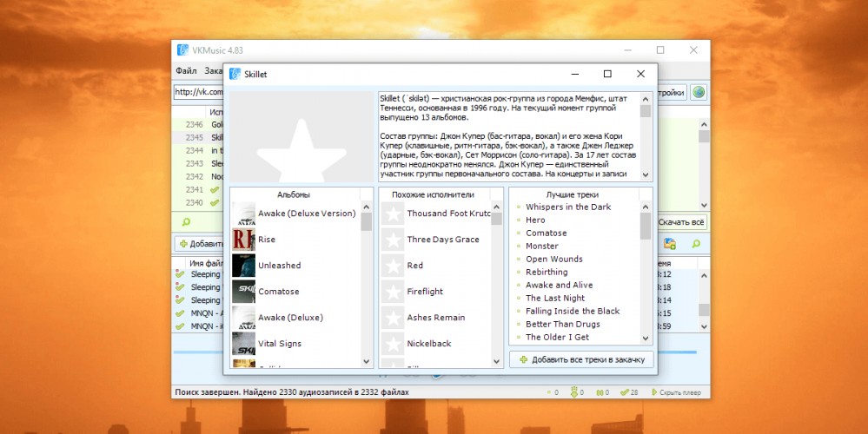The width and height of the screenshot is (868, 434).
Task: Open the Awake (Deluxe) album cover thumbnail
Action: pos(243,318)
